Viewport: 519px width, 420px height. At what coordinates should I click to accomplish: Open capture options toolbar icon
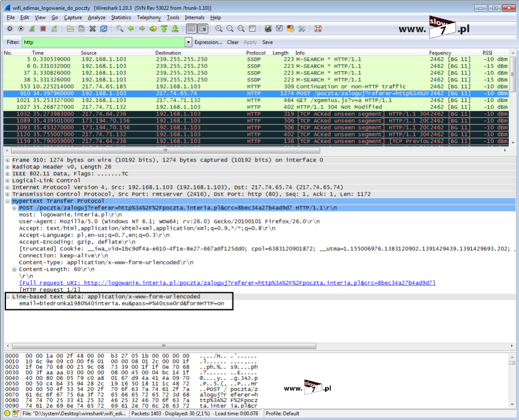(21, 29)
